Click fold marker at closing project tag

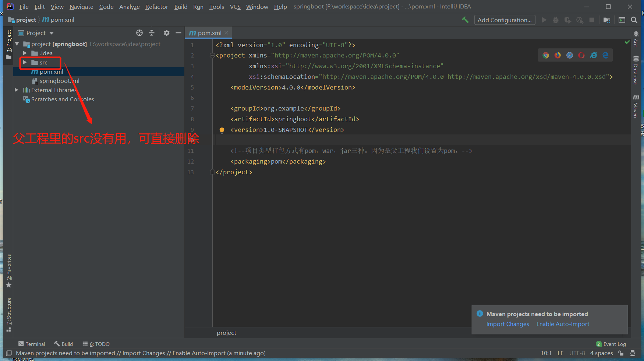point(212,172)
